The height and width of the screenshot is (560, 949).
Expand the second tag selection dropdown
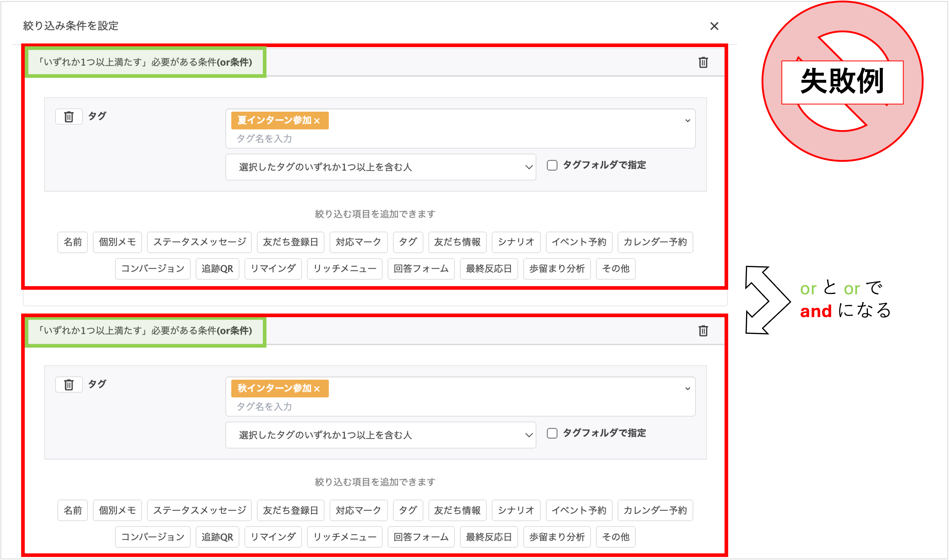tap(687, 389)
